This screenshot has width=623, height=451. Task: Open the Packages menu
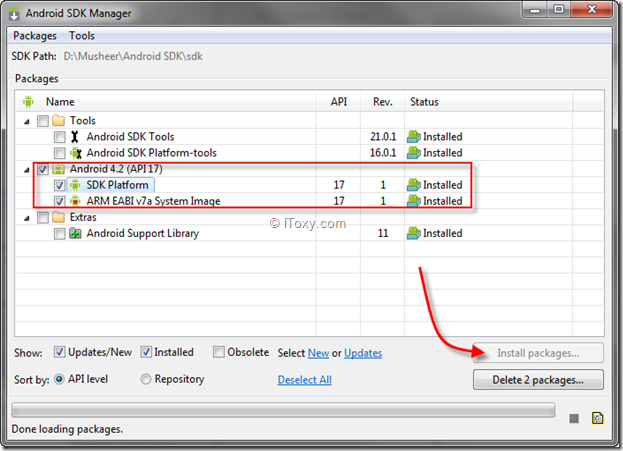coord(35,36)
